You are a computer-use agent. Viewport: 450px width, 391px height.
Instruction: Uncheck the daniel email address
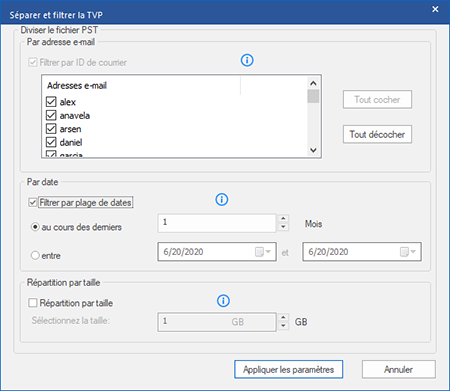[51, 142]
